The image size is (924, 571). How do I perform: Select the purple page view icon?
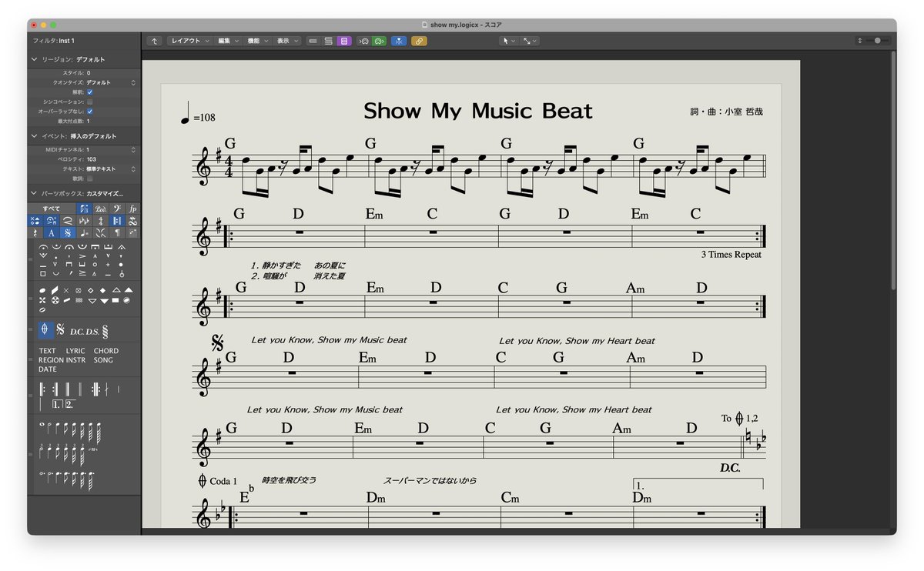[344, 41]
